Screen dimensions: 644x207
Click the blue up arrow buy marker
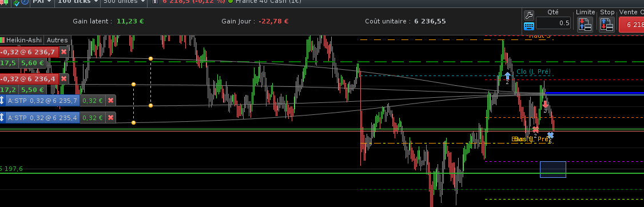pyautogui.click(x=507, y=75)
